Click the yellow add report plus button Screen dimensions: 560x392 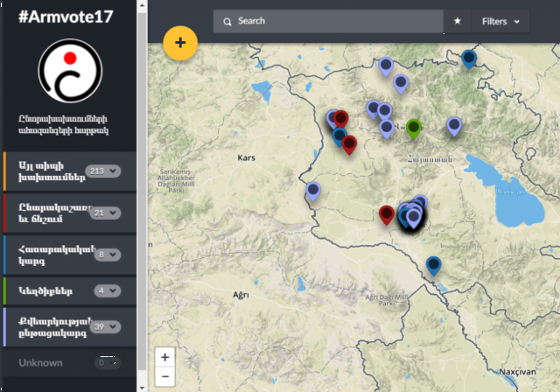[x=180, y=42]
